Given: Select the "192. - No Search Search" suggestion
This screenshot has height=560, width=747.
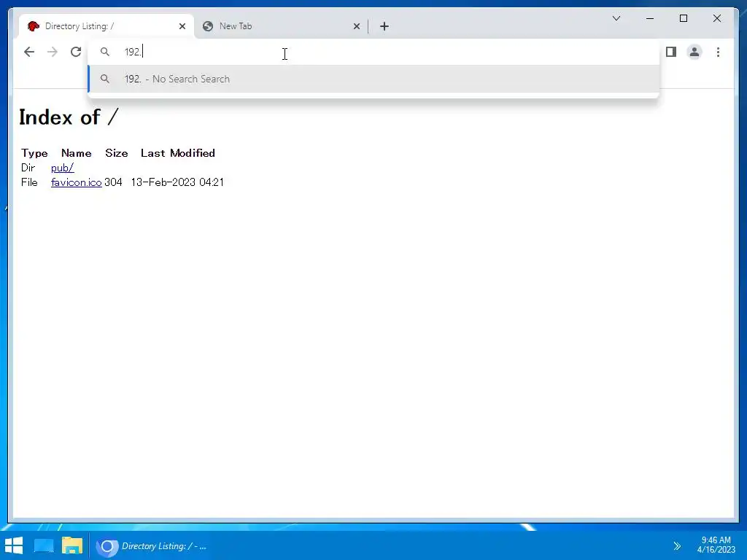Looking at the screenshot, I should click(x=374, y=79).
